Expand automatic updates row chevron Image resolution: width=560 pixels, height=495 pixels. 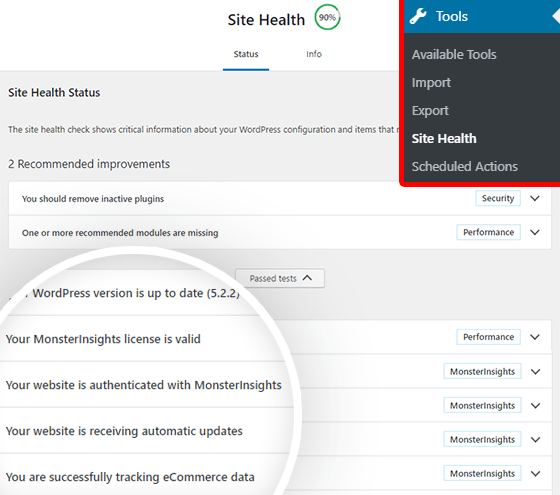pos(535,440)
